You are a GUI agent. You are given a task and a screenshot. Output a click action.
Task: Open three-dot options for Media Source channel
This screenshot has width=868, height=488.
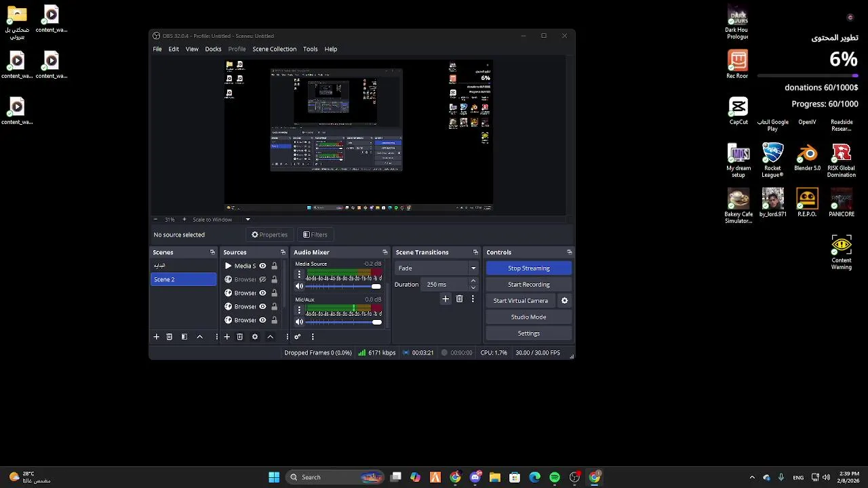point(299,274)
